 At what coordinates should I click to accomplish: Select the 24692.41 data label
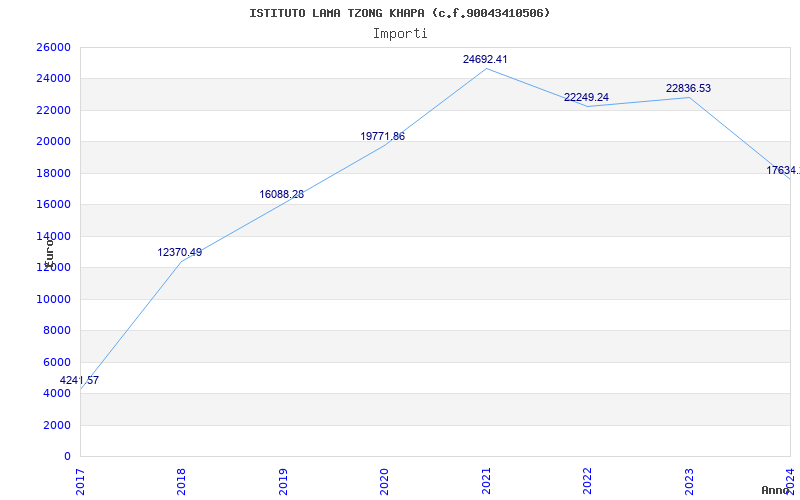[x=485, y=59]
